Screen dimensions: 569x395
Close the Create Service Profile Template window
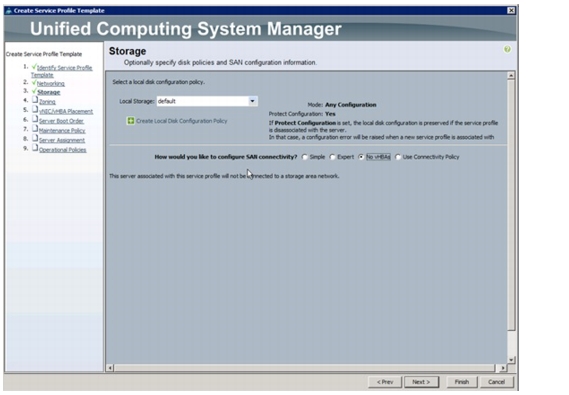(511, 11)
